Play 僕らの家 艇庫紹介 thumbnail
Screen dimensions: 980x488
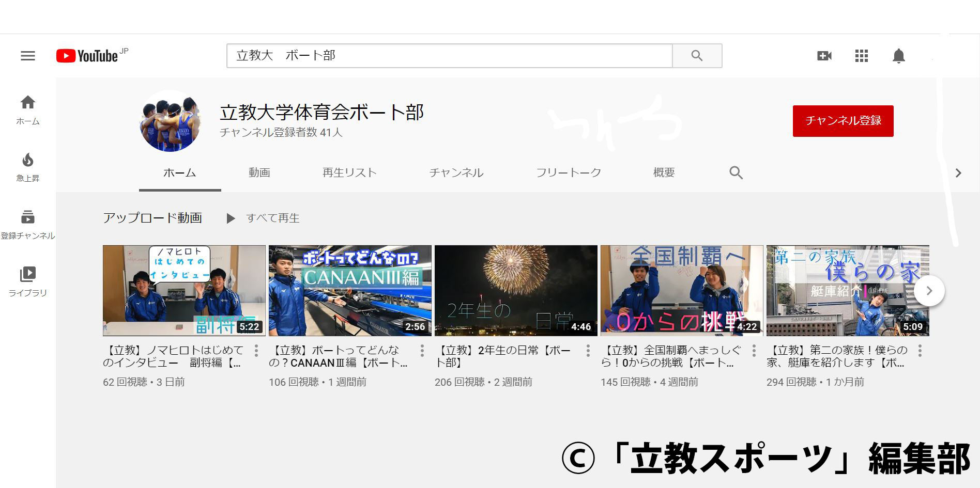point(848,291)
